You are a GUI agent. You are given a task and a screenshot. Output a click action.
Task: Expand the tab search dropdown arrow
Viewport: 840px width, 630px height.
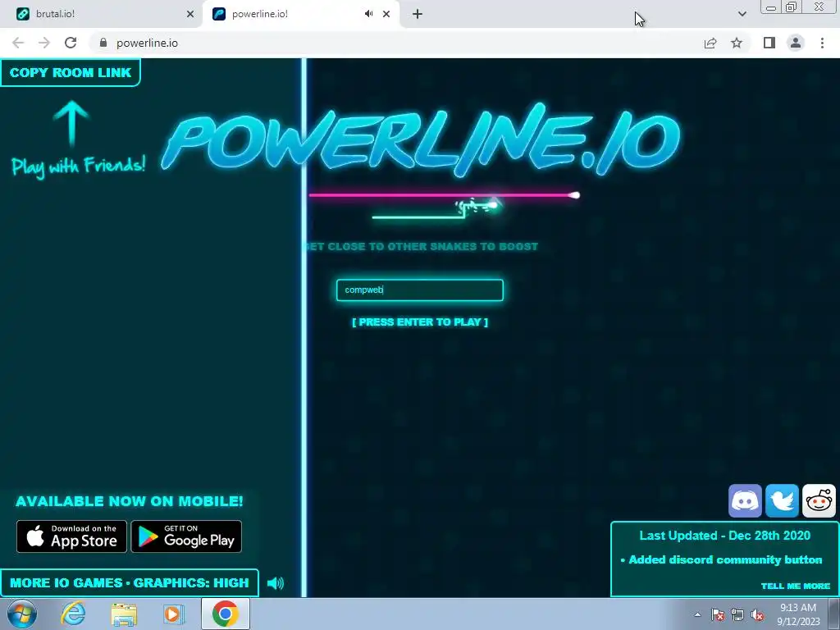(742, 14)
